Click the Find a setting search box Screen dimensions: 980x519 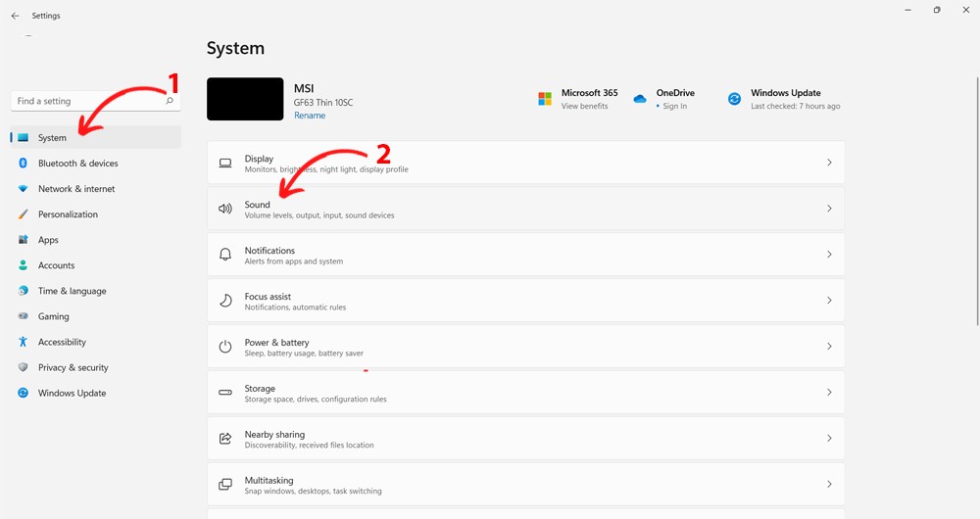click(x=96, y=101)
